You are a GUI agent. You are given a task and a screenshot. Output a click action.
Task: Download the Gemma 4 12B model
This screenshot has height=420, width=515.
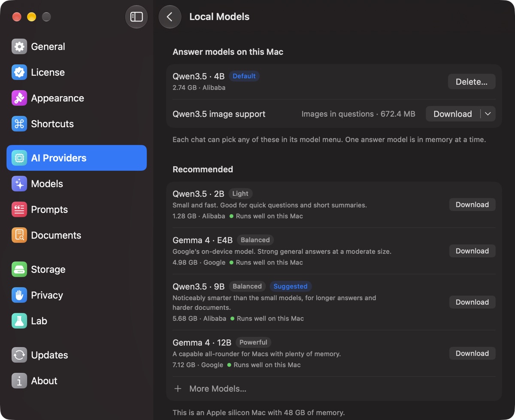pos(472,353)
